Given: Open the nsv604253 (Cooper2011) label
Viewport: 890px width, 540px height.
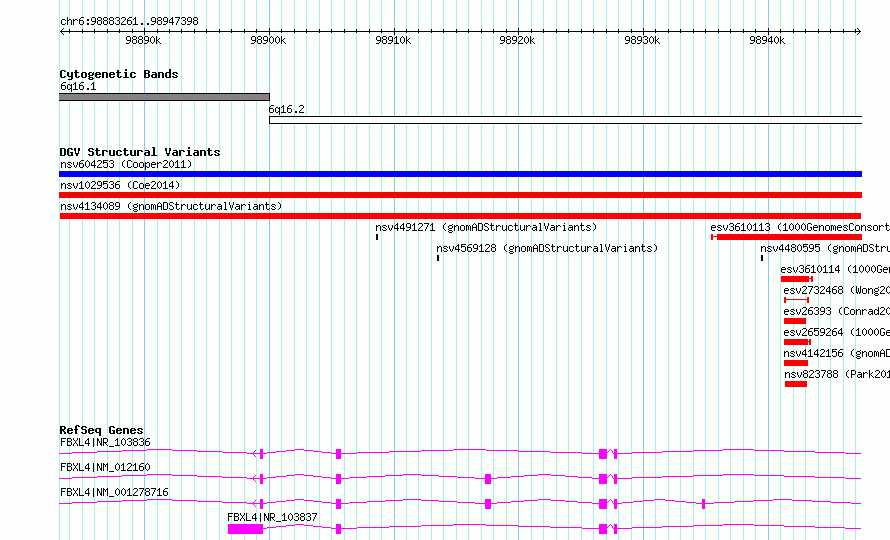Looking at the screenshot, I should 126,164.
